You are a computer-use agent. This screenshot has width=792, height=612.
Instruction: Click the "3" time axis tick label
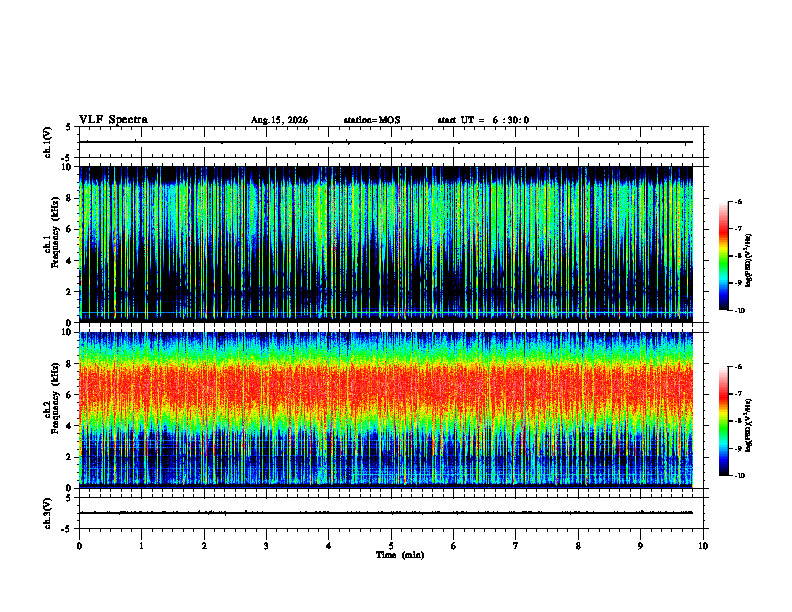(x=266, y=546)
